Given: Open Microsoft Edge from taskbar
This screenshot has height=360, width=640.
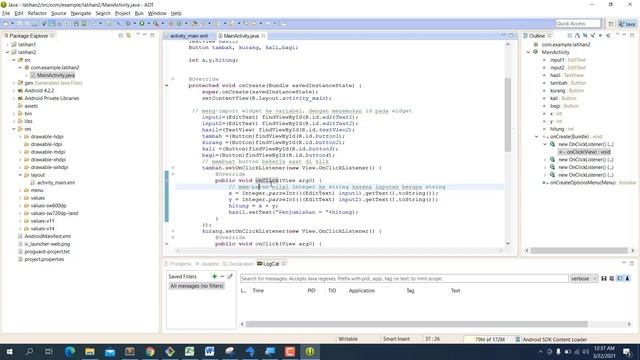Looking at the screenshot, I should [x=70, y=351].
